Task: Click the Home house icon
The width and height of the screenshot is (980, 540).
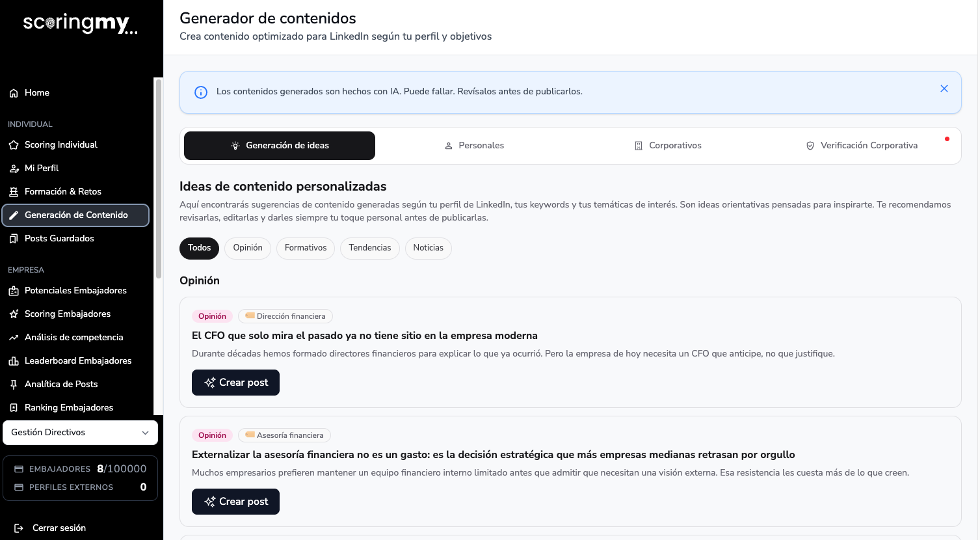Action: tap(14, 93)
